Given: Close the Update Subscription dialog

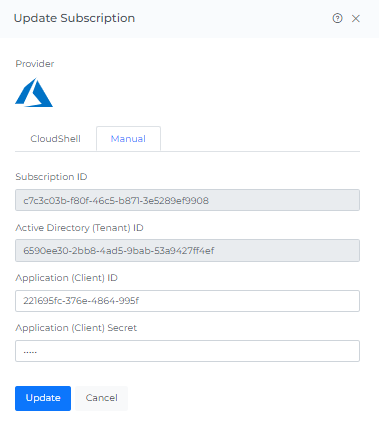Looking at the screenshot, I should pyautogui.click(x=356, y=19).
